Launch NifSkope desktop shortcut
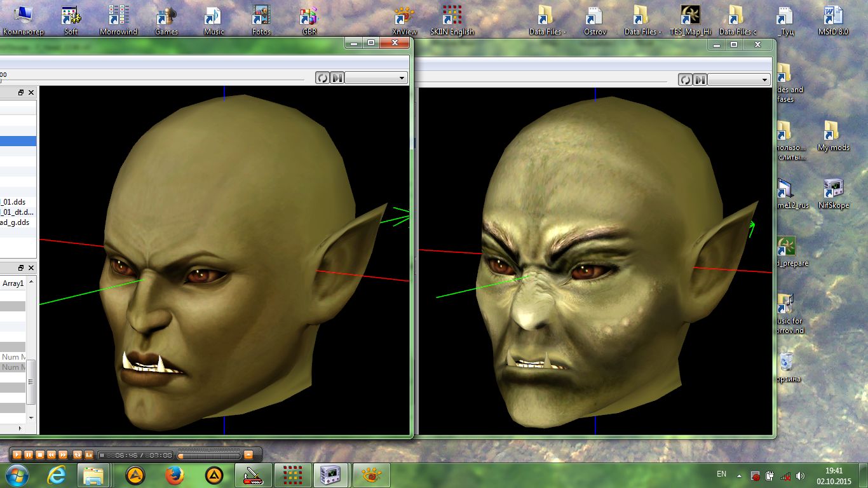Viewport: 868px width, 488px height. point(833,193)
